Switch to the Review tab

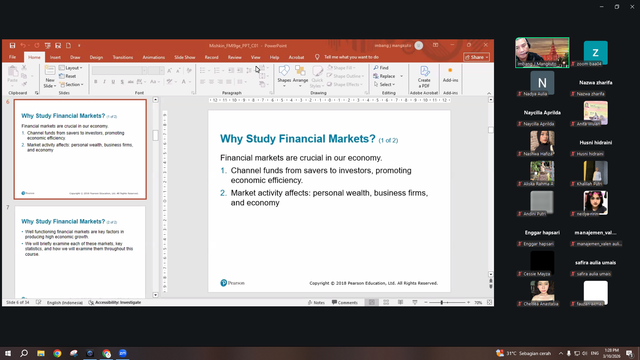235,57
